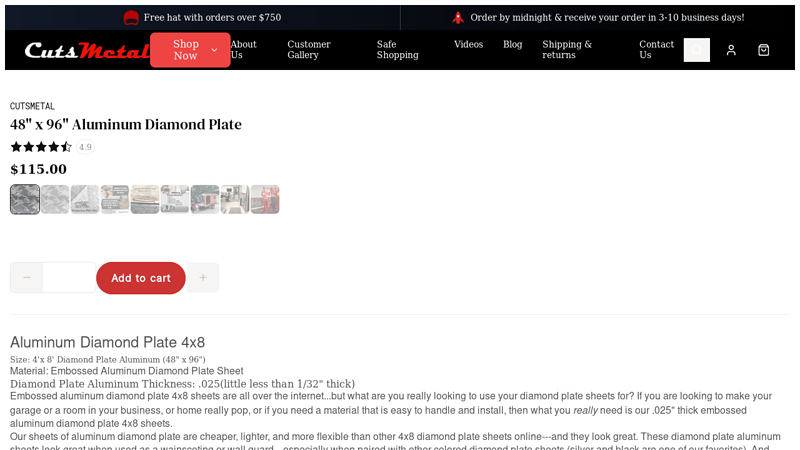This screenshot has height=450, width=800.
Task: Open the Videos menu link
Action: point(468,45)
